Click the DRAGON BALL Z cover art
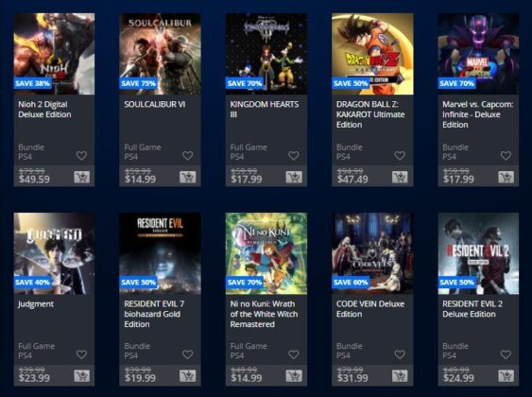Screen dimensions: 532x397 click(x=372, y=54)
